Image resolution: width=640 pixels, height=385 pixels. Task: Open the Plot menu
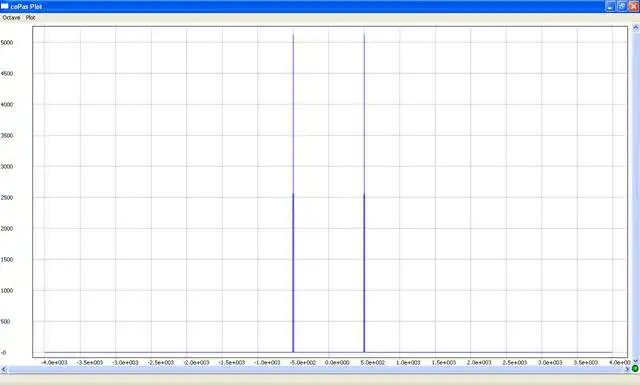click(31, 18)
